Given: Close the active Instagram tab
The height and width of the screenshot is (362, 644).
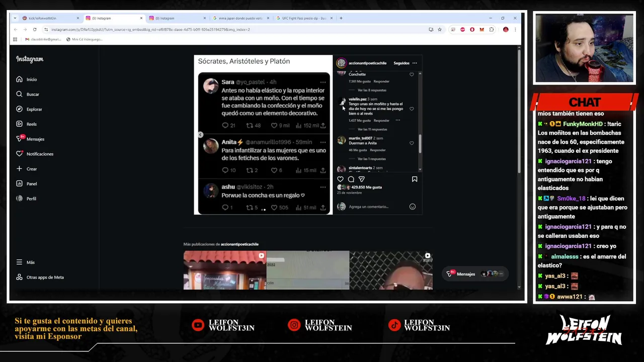Looking at the screenshot, I should [x=141, y=18].
